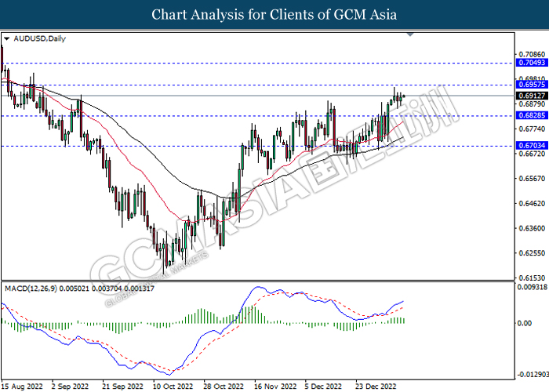Click the chart shift triangle marker at top
This screenshot has height=392, width=549.
click(x=410, y=34)
